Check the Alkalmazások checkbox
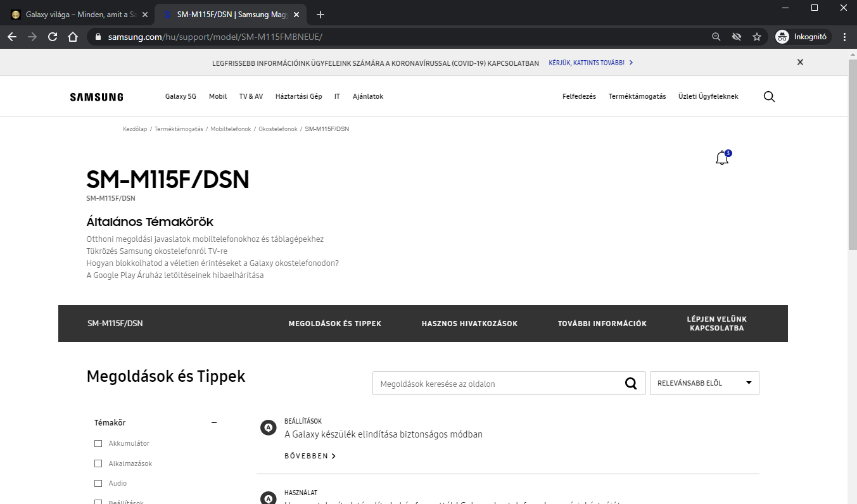 (x=98, y=463)
